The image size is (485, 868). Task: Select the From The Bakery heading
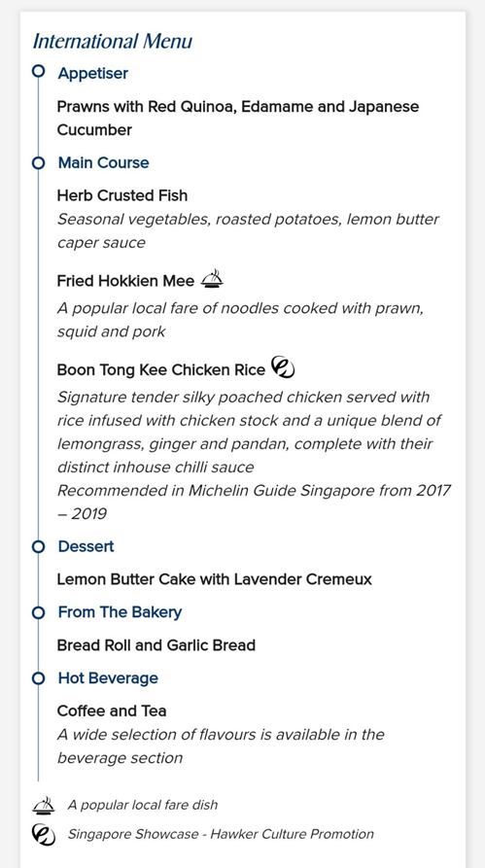(120, 612)
